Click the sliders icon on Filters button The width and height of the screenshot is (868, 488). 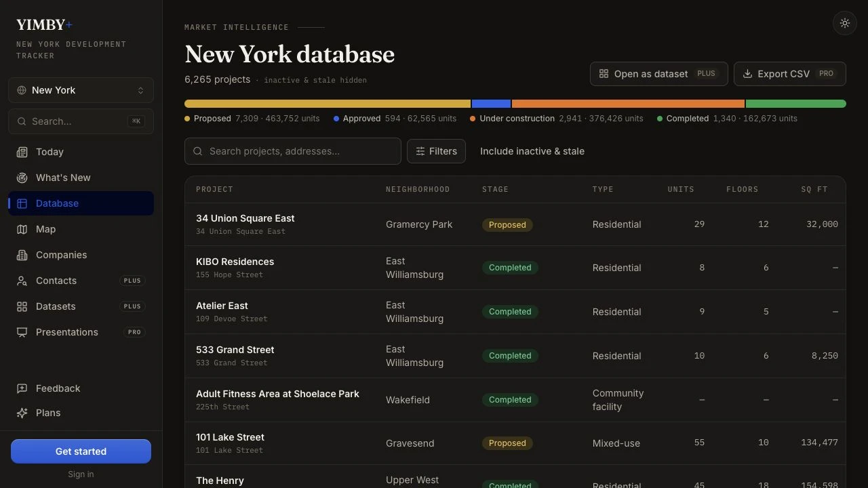[420, 151]
